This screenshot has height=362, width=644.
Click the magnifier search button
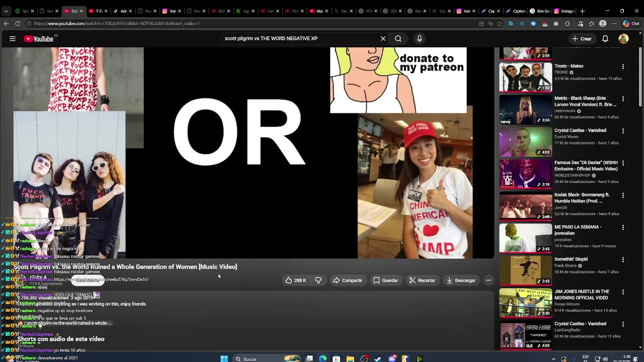(398, 39)
